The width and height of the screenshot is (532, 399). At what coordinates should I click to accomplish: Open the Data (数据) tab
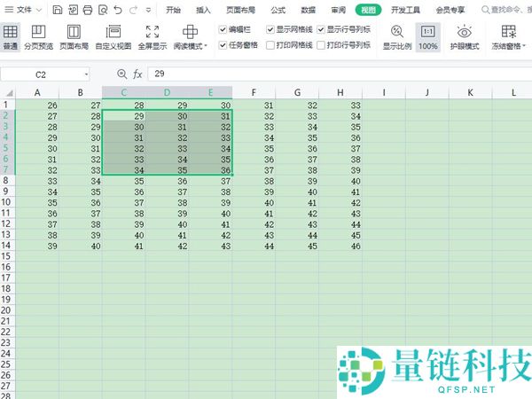(308, 10)
